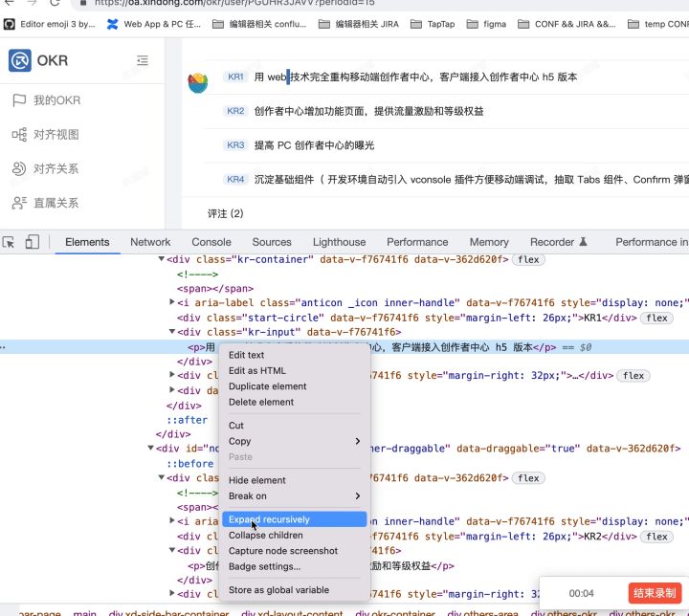Click the Recorder experiment flask icon
The image size is (689, 616).
583,242
